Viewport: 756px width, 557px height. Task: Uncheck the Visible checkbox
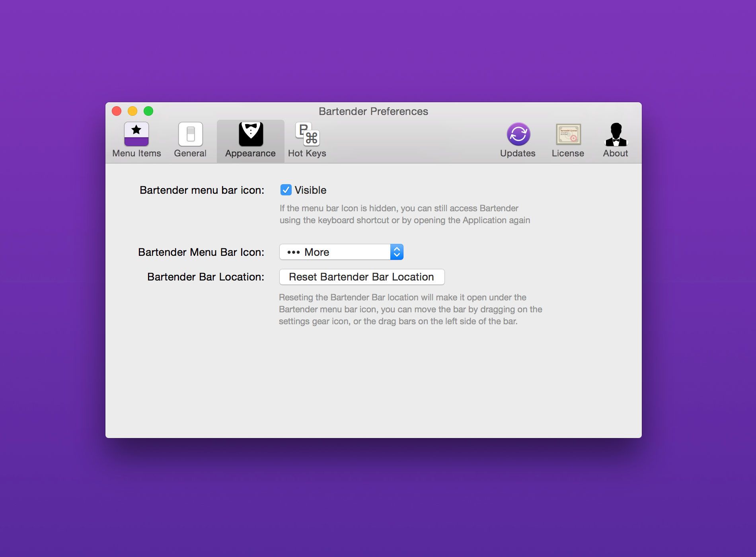pos(286,190)
